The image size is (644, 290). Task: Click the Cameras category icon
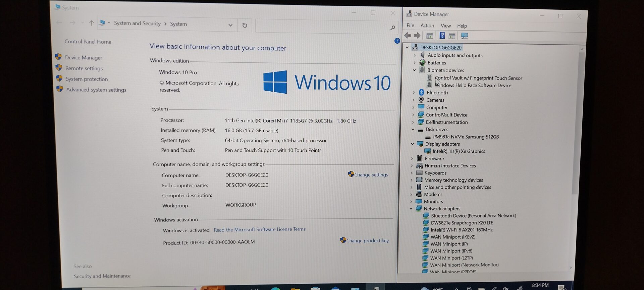[x=421, y=100]
